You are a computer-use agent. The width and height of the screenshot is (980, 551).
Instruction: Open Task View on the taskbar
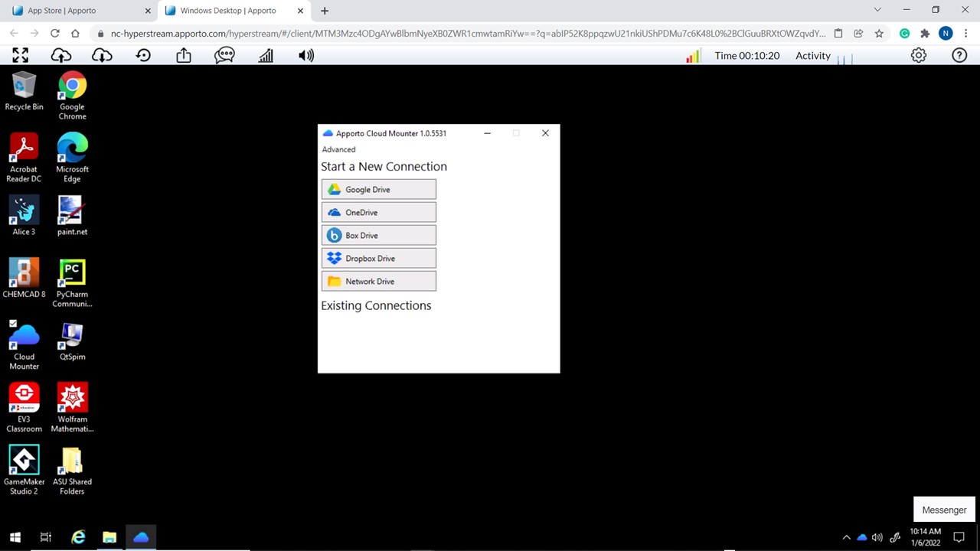[46, 537]
